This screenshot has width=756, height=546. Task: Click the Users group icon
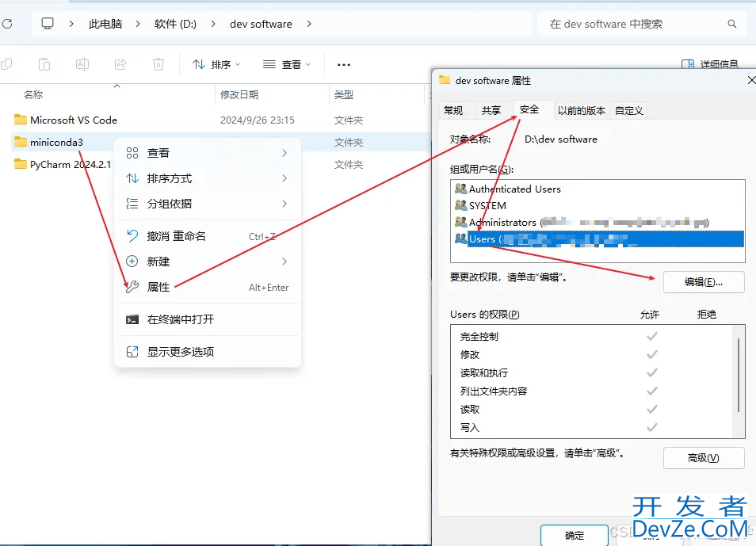[461, 239]
